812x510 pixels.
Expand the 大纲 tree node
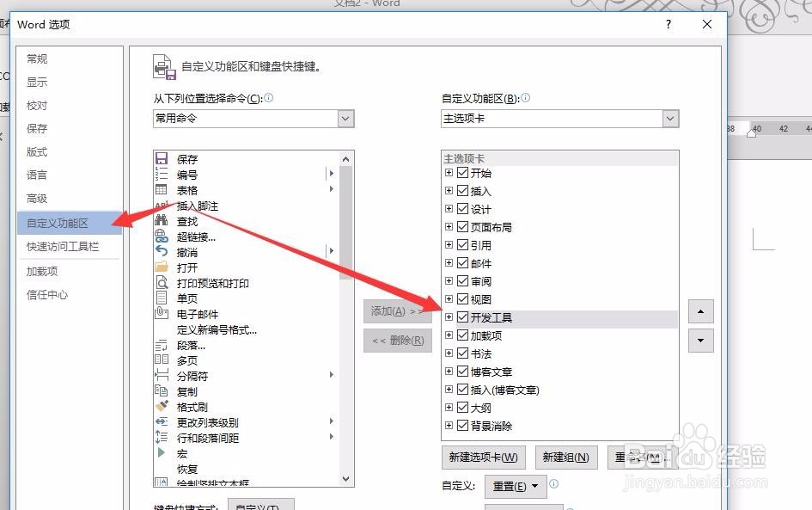tap(449, 408)
